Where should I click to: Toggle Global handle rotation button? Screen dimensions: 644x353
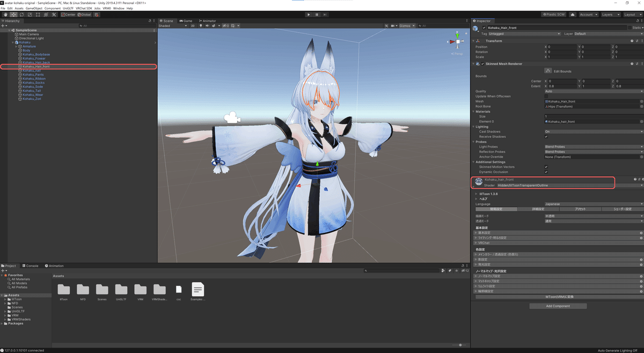pyautogui.click(x=84, y=14)
